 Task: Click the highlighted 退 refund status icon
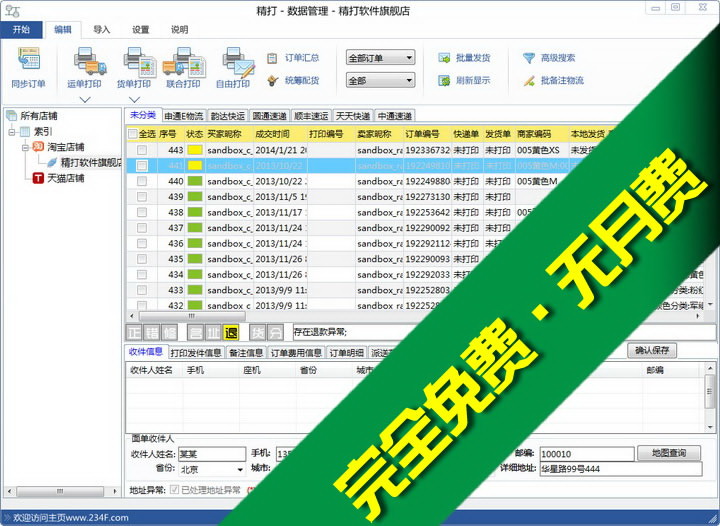tap(231, 332)
